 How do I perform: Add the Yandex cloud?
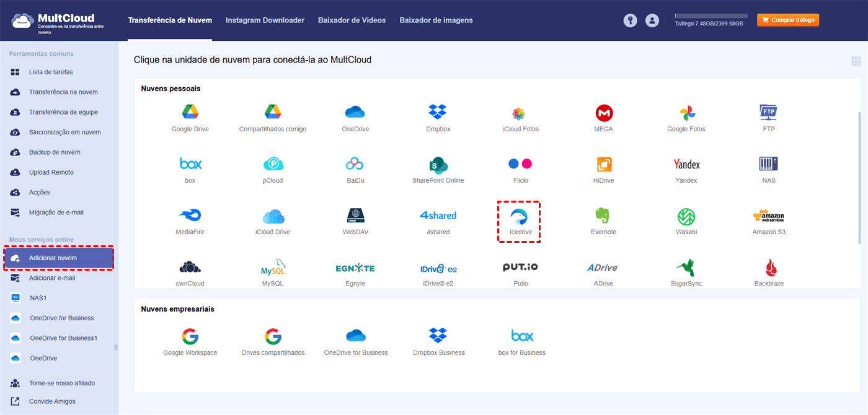click(x=686, y=164)
